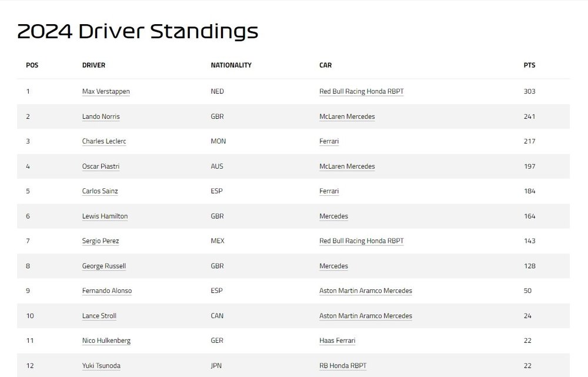Select Yuki Tsunoda driver link
588x377 pixels.
tap(101, 366)
